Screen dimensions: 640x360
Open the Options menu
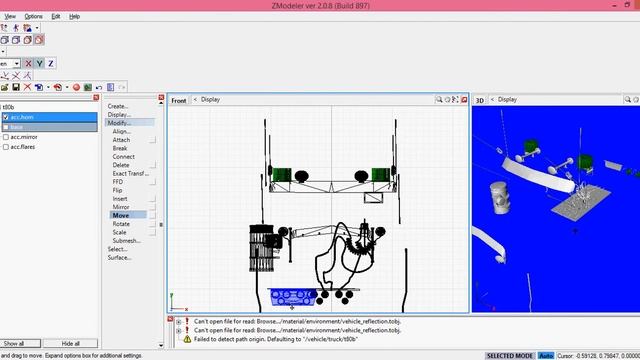coord(33,16)
